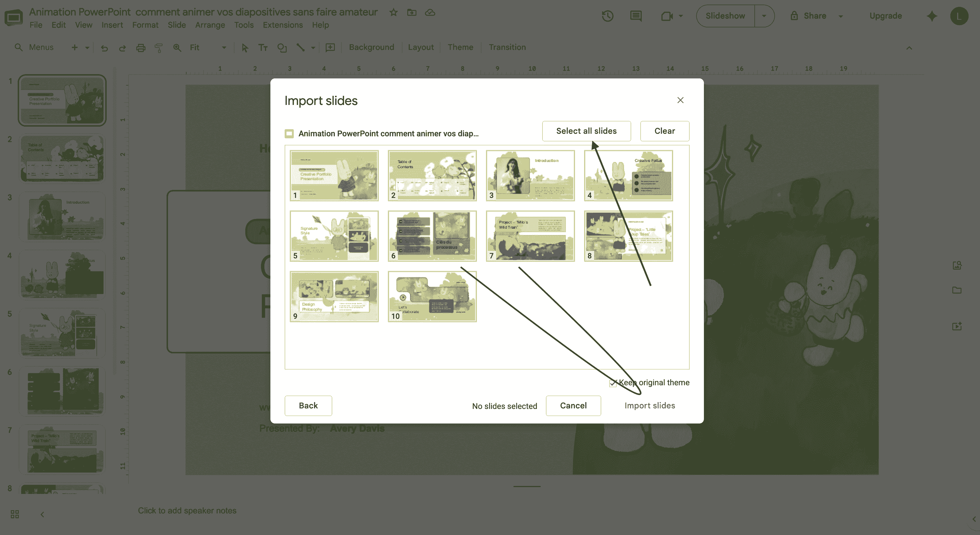Select slide 5 Signature Style in dialog
Screen dimensions: 980x535
tap(334, 236)
